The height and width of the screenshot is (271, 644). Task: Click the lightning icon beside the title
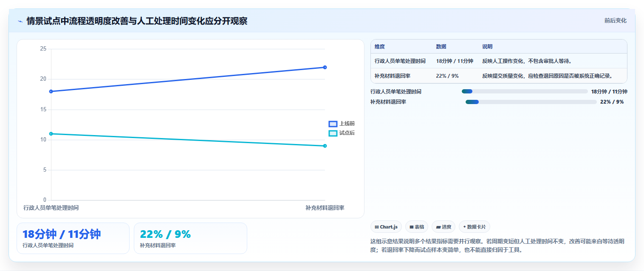[20, 21]
